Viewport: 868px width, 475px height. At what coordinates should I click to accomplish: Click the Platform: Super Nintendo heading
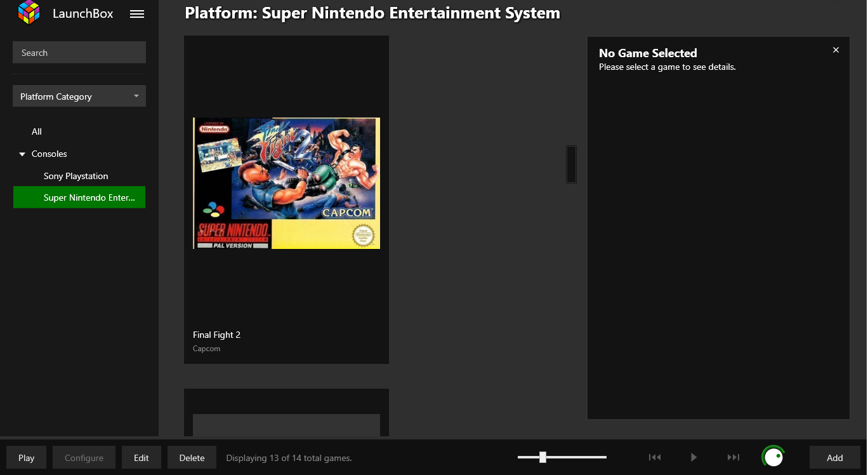click(x=372, y=13)
